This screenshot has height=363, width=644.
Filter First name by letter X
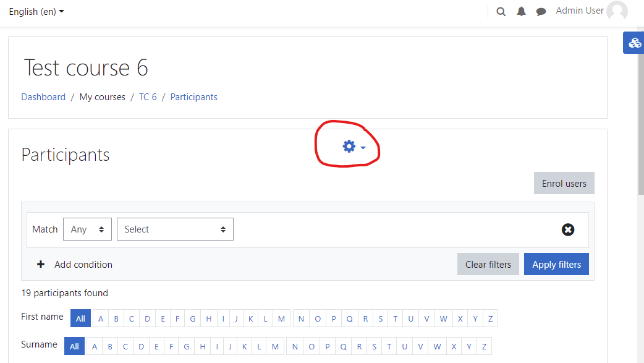click(460, 318)
